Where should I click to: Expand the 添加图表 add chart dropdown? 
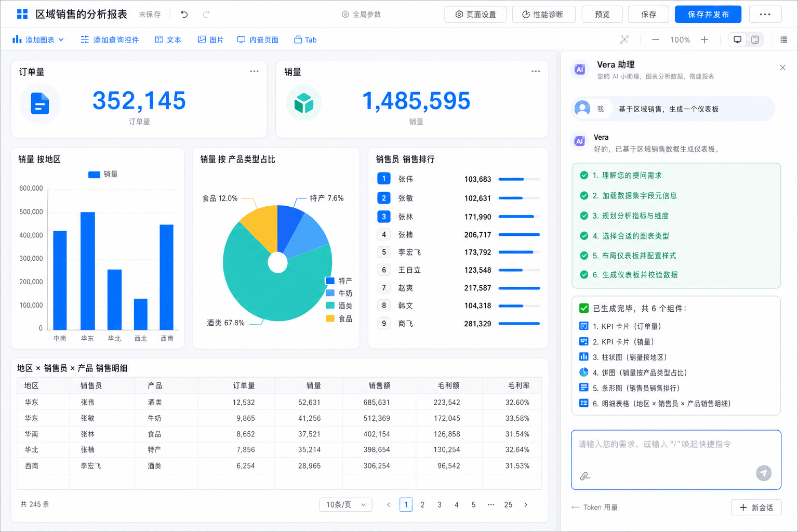click(38, 39)
